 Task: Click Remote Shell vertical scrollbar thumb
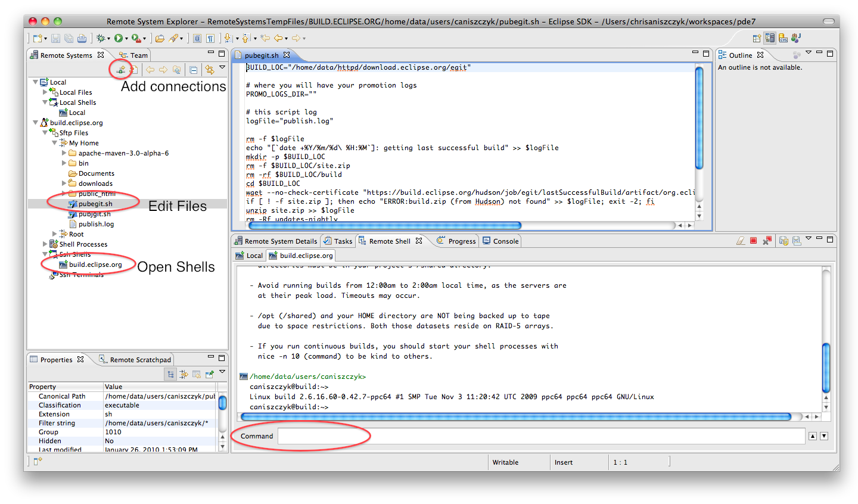coord(826,367)
